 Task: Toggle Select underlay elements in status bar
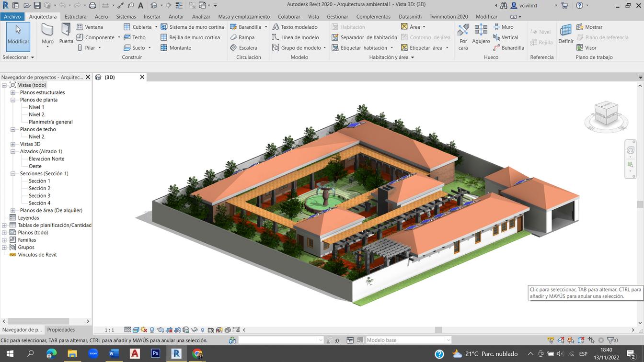[x=561, y=340]
